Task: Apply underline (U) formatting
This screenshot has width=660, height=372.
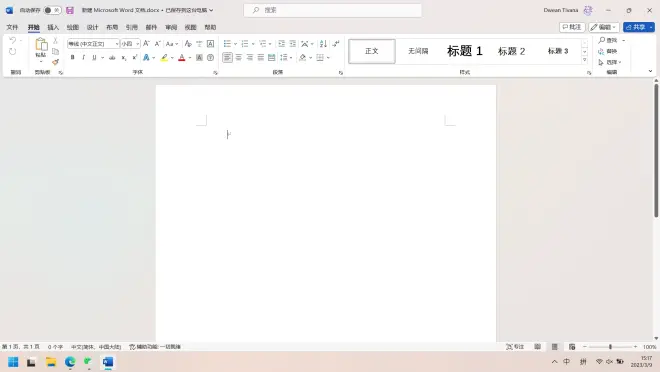Action: click(x=94, y=58)
